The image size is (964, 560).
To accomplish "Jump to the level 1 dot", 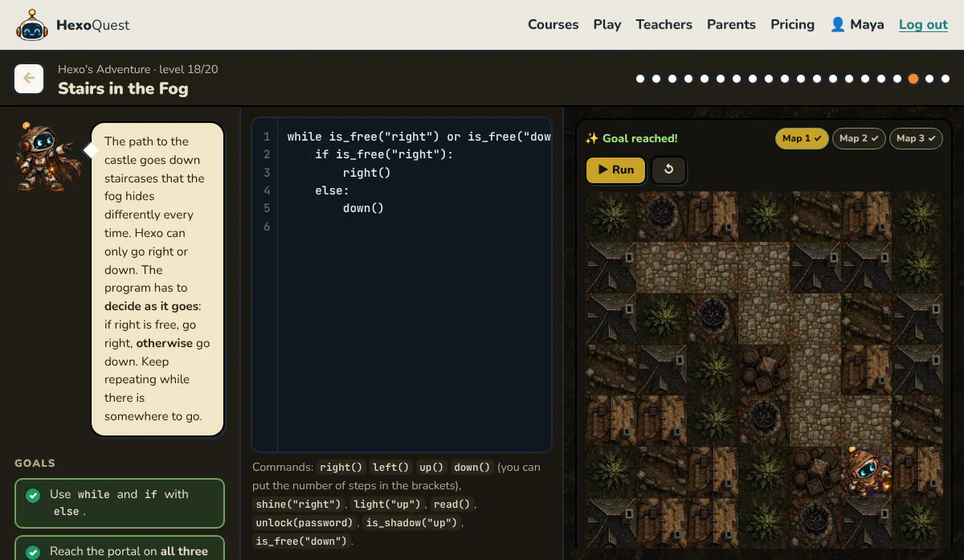I will (x=640, y=79).
